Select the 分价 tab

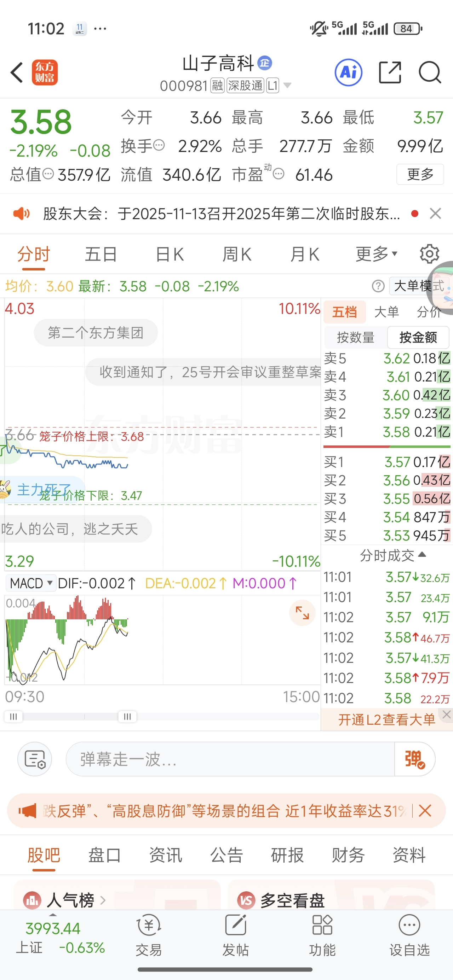pos(429,312)
